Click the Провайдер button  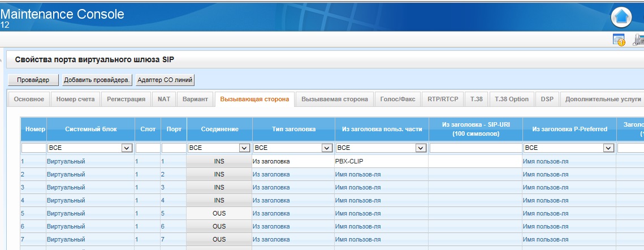(x=33, y=80)
